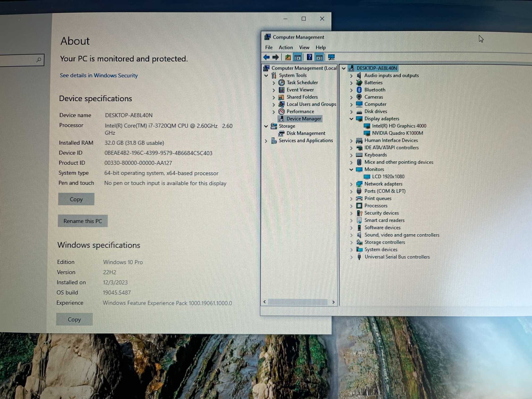This screenshot has width=532, height=399.
Task: Open See details in Windows Security link
Action: coord(99,76)
